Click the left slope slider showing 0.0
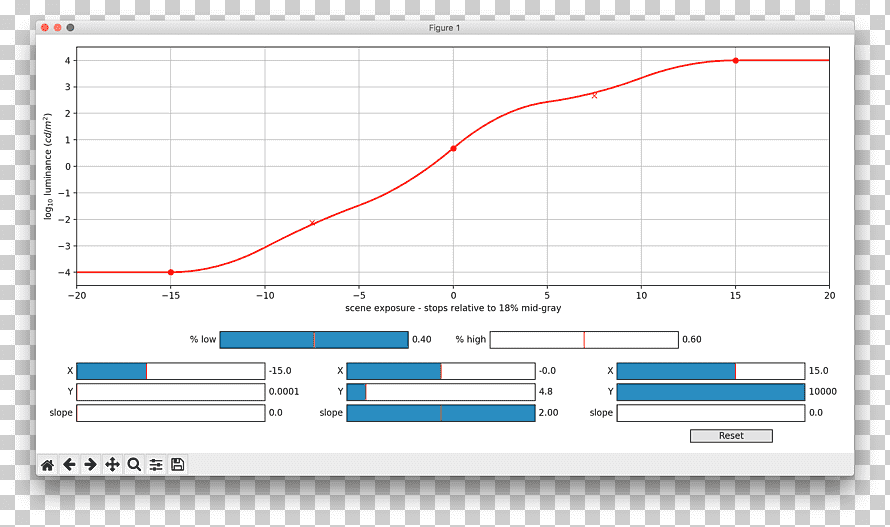This screenshot has height=527, width=890. click(171, 413)
